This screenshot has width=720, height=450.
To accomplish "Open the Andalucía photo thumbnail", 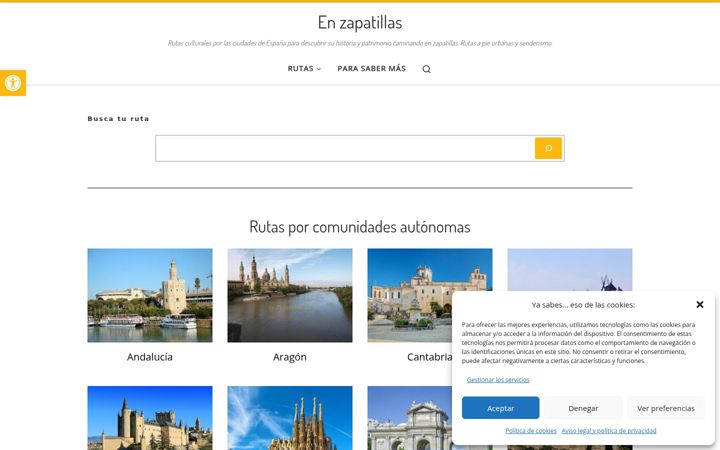I will (x=150, y=295).
